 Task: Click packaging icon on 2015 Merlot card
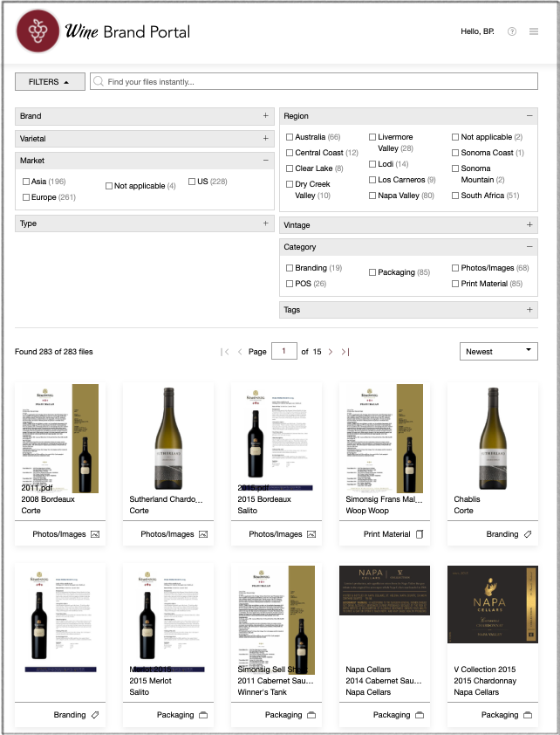point(203,715)
